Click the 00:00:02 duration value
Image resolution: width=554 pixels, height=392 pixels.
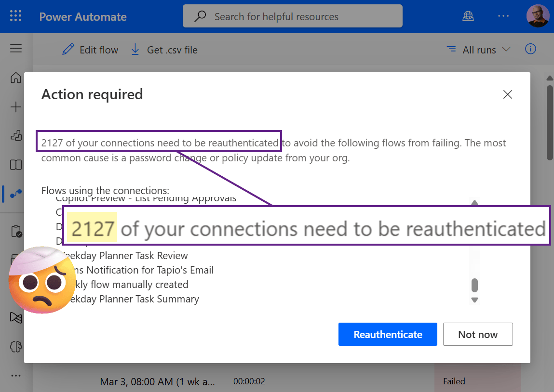pyautogui.click(x=249, y=381)
